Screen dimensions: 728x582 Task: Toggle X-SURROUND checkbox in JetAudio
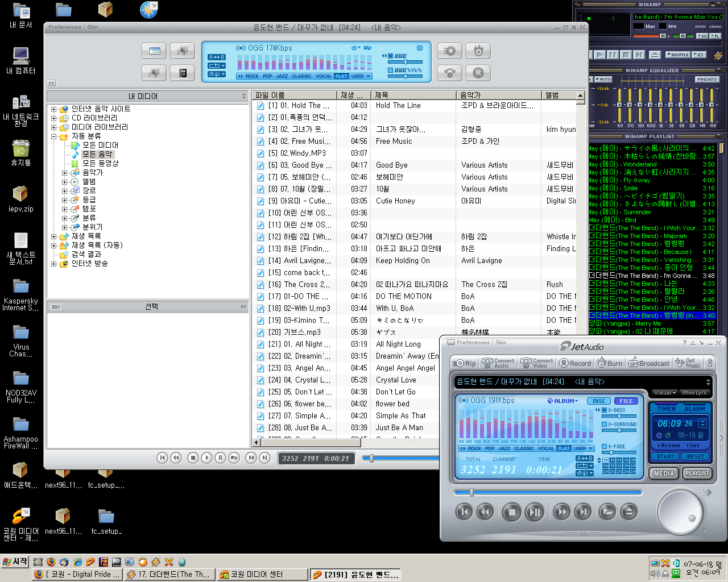coord(605,424)
